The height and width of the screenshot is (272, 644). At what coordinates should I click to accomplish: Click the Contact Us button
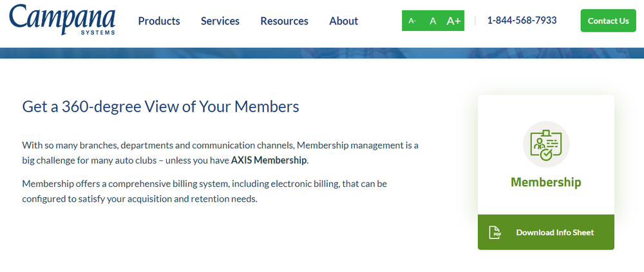[x=609, y=21]
